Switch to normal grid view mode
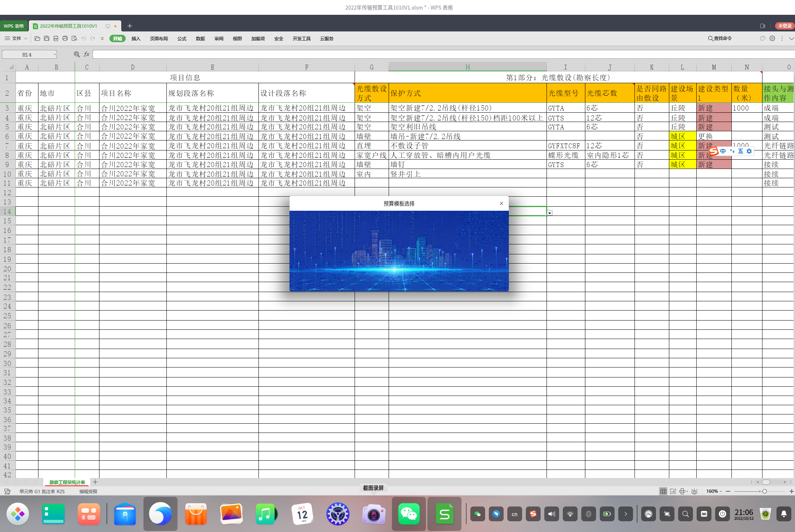This screenshot has width=795, height=532. [x=663, y=491]
